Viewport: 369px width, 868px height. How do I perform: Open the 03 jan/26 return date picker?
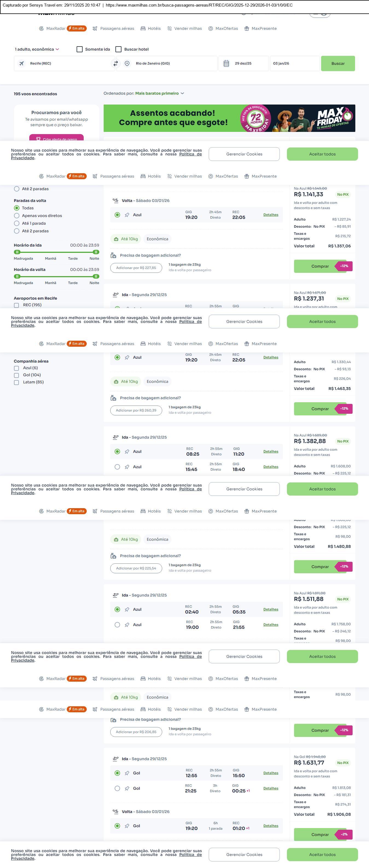point(294,63)
